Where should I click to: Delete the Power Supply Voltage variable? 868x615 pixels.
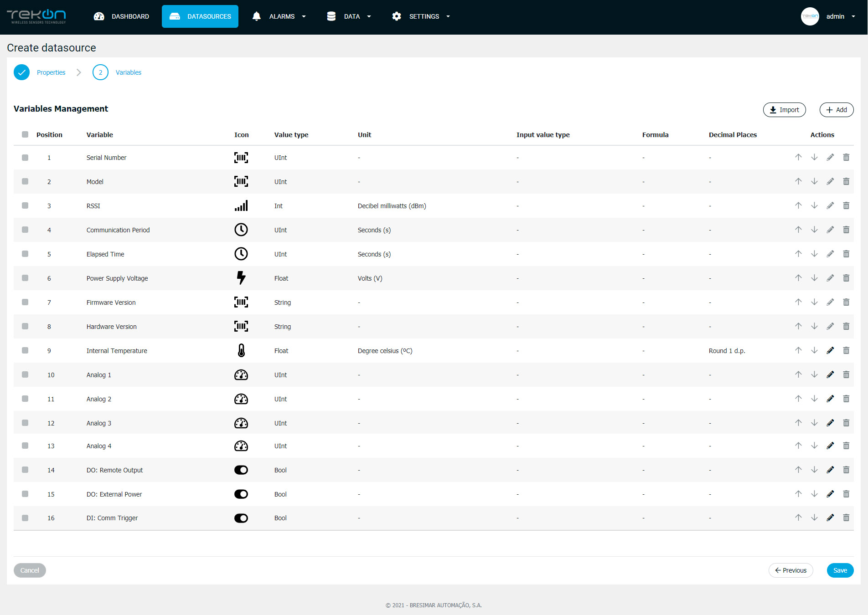click(x=846, y=278)
